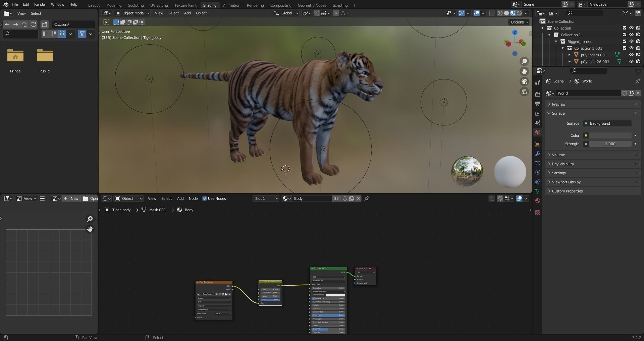The height and width of the screenshot is (341, 644).
Task: Expand the pCylinder8.001 tree item
Action: (569, 55)
